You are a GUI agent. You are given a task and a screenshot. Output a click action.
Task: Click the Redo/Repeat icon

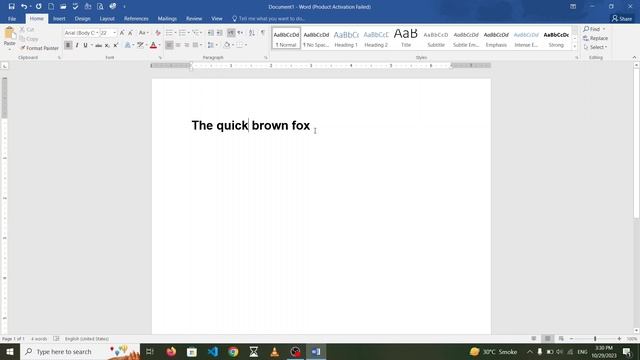[38, 7]
